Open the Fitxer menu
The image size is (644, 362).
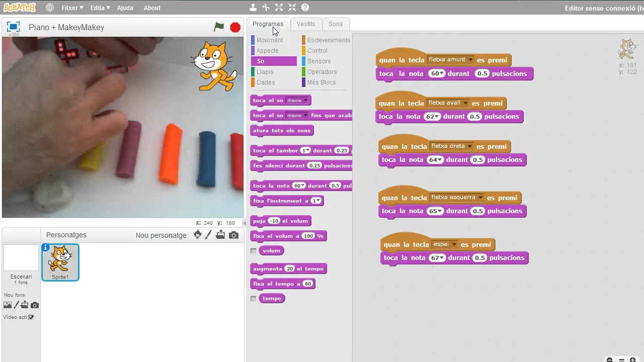(x=73, y=8)
